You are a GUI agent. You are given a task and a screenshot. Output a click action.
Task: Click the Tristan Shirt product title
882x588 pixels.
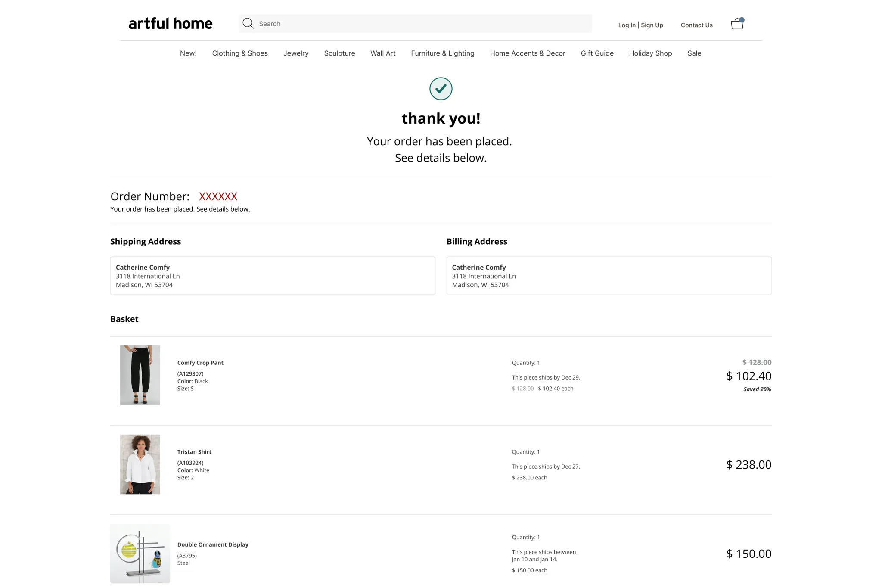tap(194, 452)
